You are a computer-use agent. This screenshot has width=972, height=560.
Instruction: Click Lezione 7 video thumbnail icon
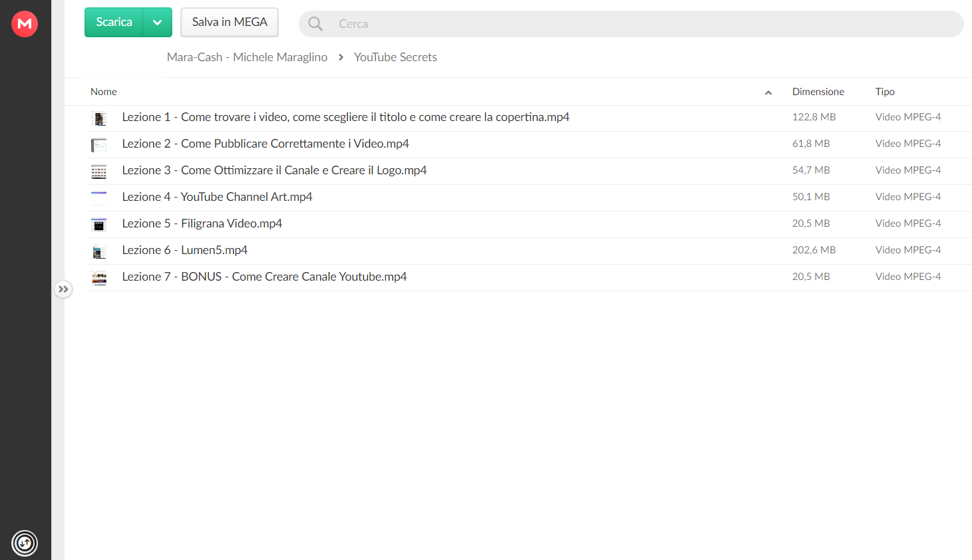point(99,278)
